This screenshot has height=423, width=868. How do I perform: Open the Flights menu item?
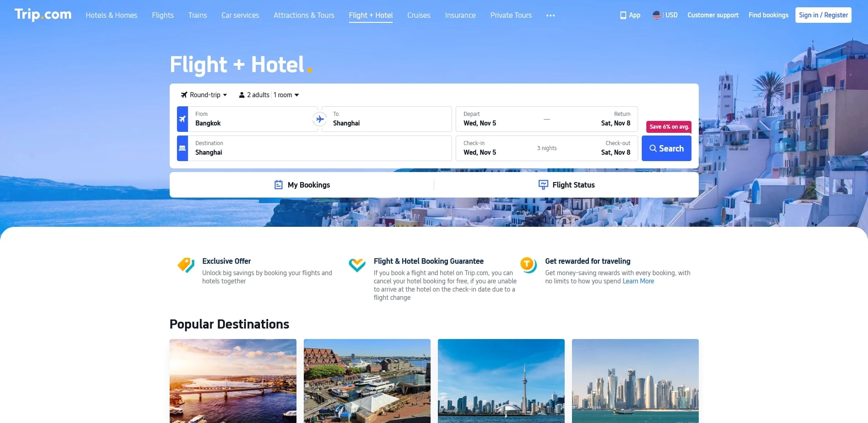pos(163,15)
